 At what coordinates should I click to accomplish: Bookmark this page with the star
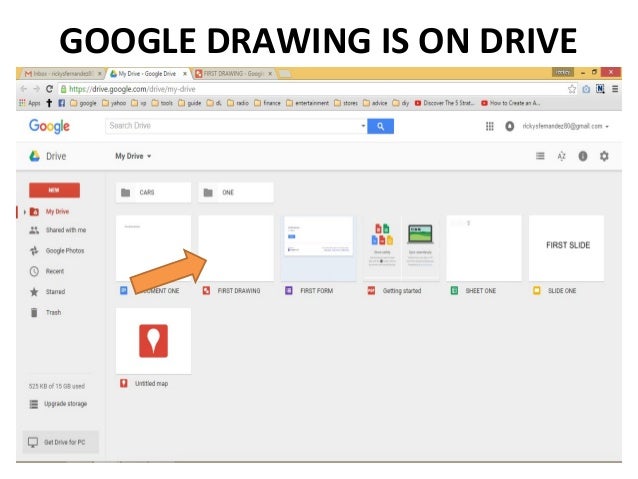[x=572, y=89]
